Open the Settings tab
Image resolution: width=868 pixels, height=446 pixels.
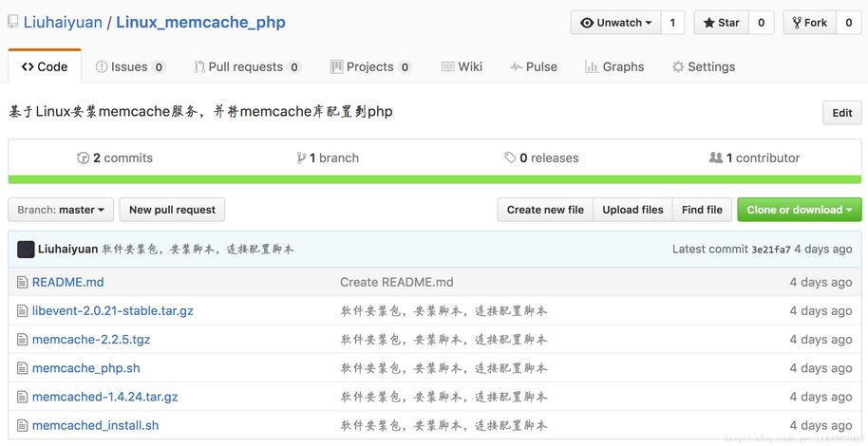704,67
